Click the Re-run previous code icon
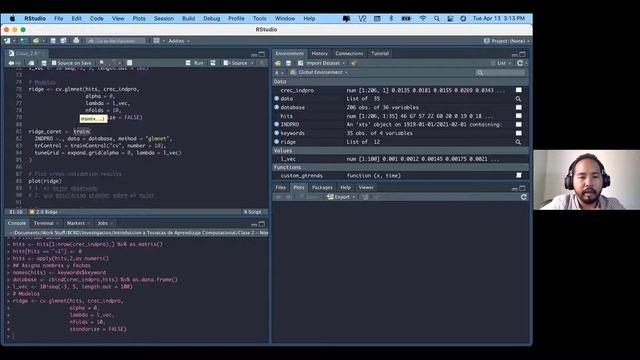The image size is (640, 360). 213,63
